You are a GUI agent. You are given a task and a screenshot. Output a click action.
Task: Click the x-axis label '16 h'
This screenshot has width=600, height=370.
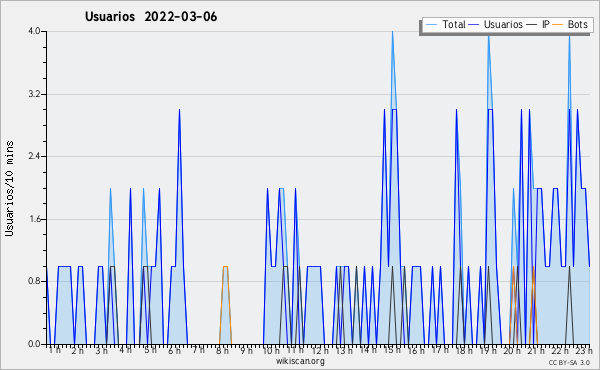(416, 351)
